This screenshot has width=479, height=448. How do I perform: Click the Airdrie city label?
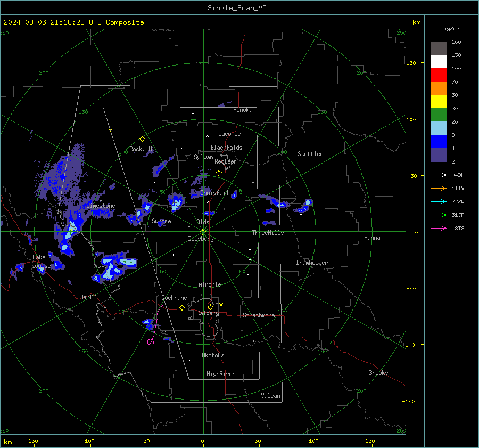pos(210,284)
